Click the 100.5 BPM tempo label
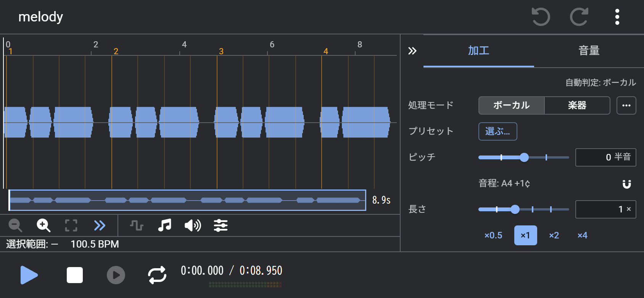This screenshot has height=298, width=644. point(95,244)
